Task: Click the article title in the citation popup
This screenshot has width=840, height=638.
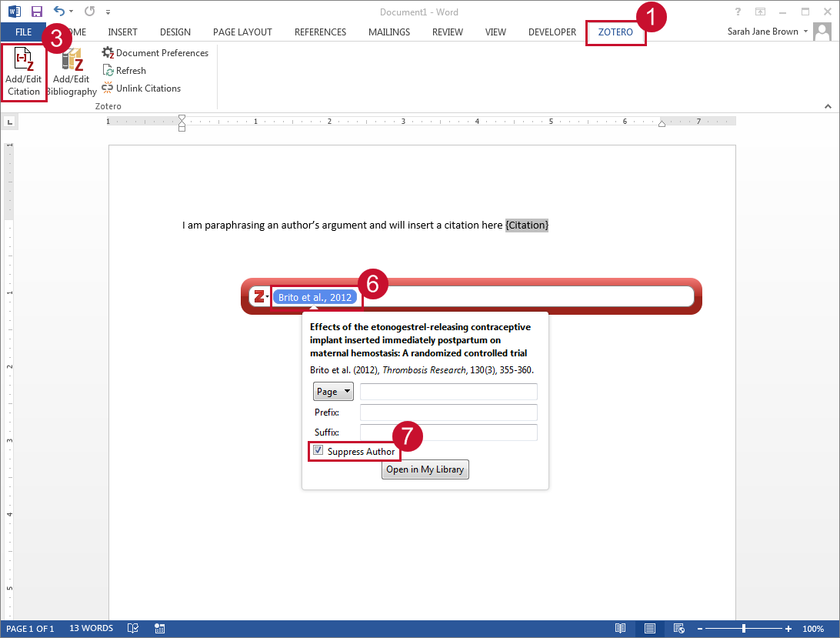Action: tap(421, 340)
